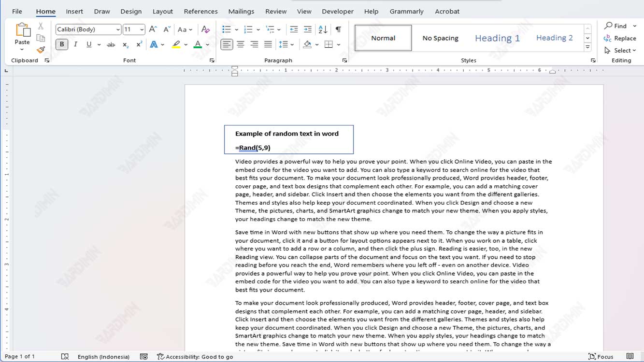The image size is (644, 362).
Task: Open line and paragraph spacing options
Action: (286, 44)
